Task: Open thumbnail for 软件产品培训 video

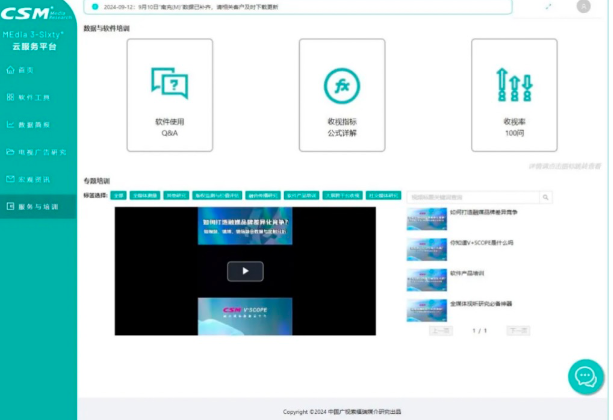Action: (x=427, y=280)
